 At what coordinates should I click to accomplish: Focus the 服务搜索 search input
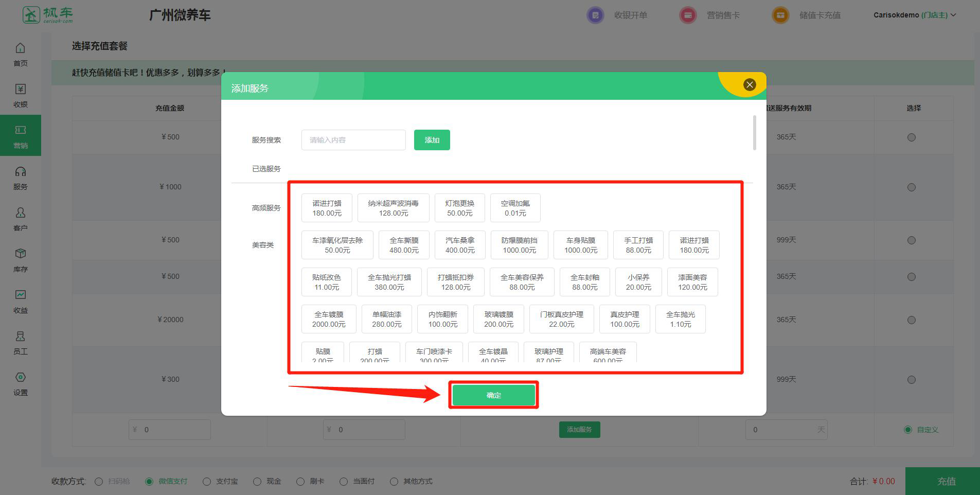[353, 140]
